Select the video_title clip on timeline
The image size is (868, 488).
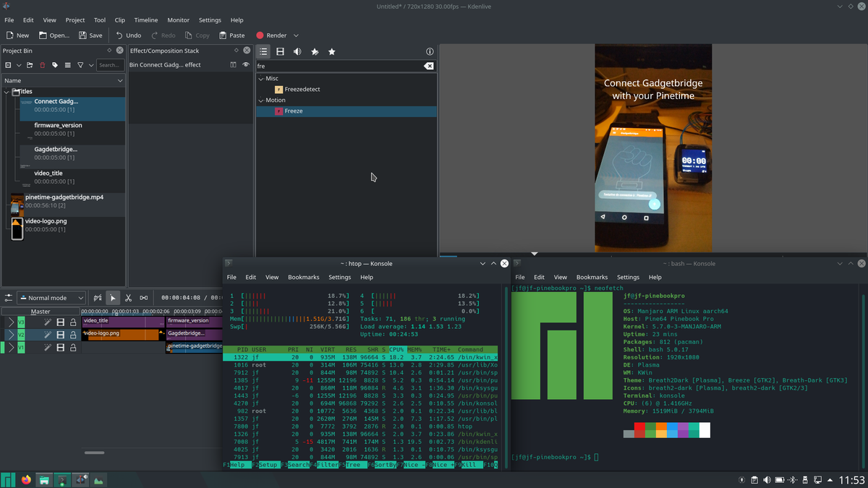(123, 322)
